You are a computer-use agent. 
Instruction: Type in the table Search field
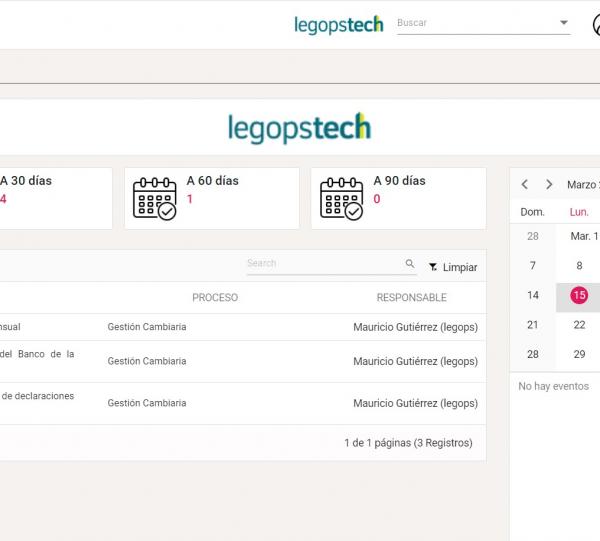(x=324, y=264)
